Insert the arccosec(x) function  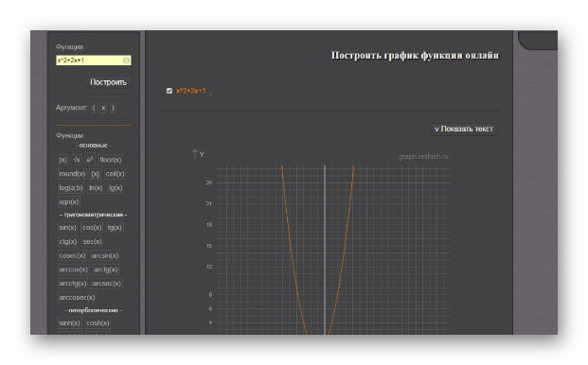77,298
